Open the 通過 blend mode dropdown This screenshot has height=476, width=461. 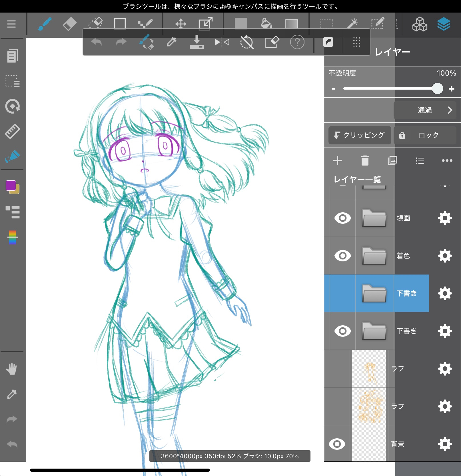425,110
